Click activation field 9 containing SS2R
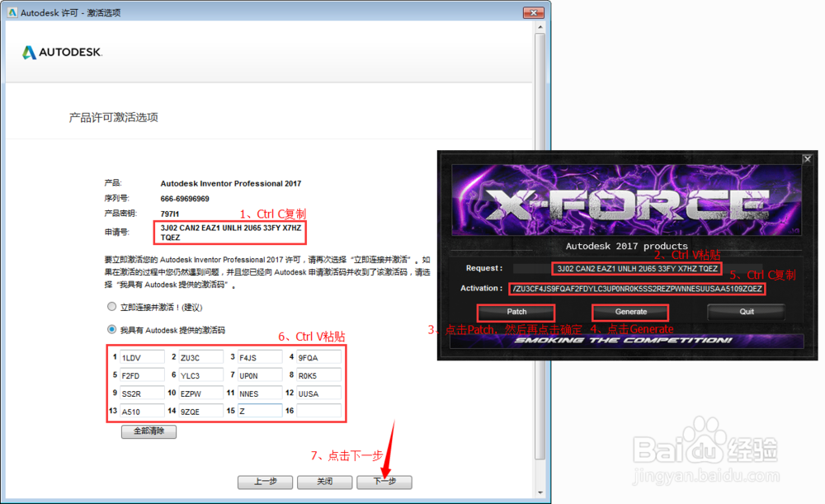Image resolution: width=825 pixels, height=504 pixels. pos(142,393)
